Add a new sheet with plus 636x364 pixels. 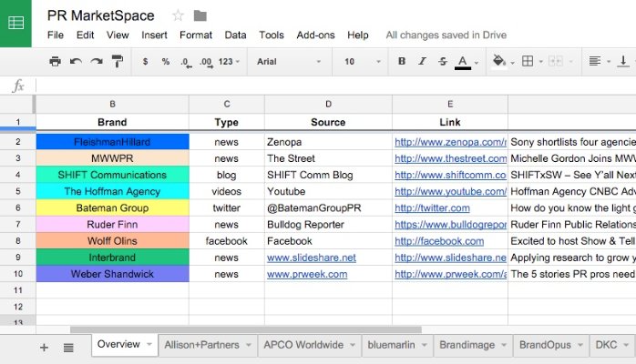point(44,348)
